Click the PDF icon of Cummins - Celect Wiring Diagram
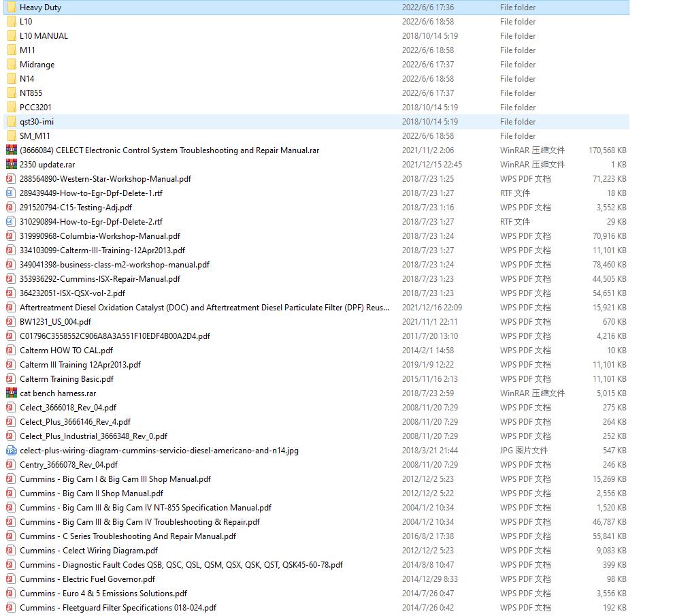 pos(11,550)
